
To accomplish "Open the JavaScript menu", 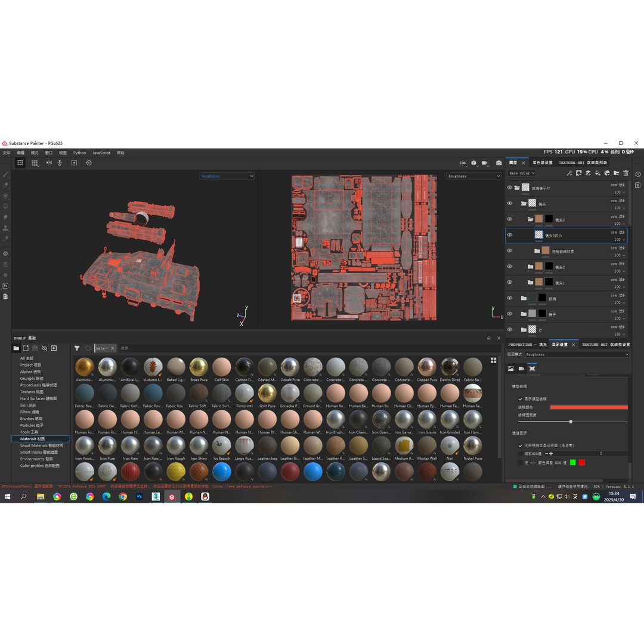I will [101, 153].
